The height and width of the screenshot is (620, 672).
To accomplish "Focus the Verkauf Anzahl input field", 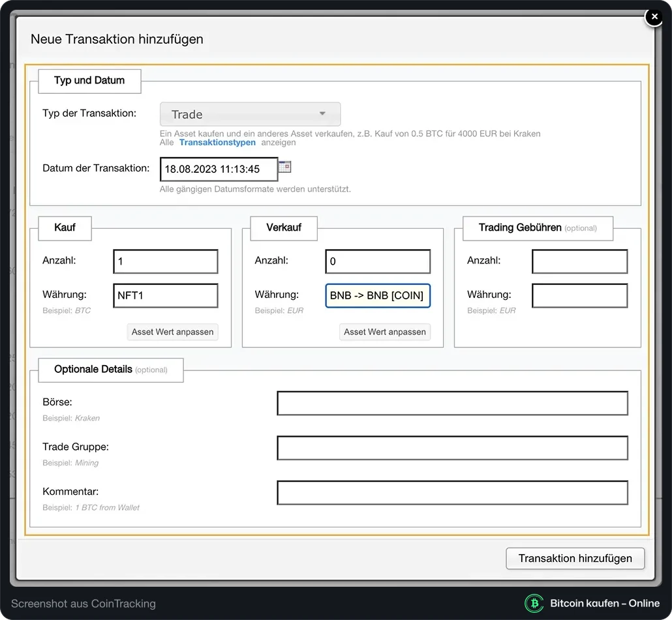I will [x=378, y=261].
